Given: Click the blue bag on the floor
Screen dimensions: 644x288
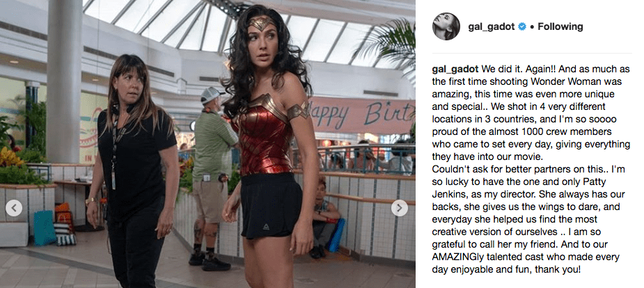Looking at the screenshot, I should (x=45, y=227).
